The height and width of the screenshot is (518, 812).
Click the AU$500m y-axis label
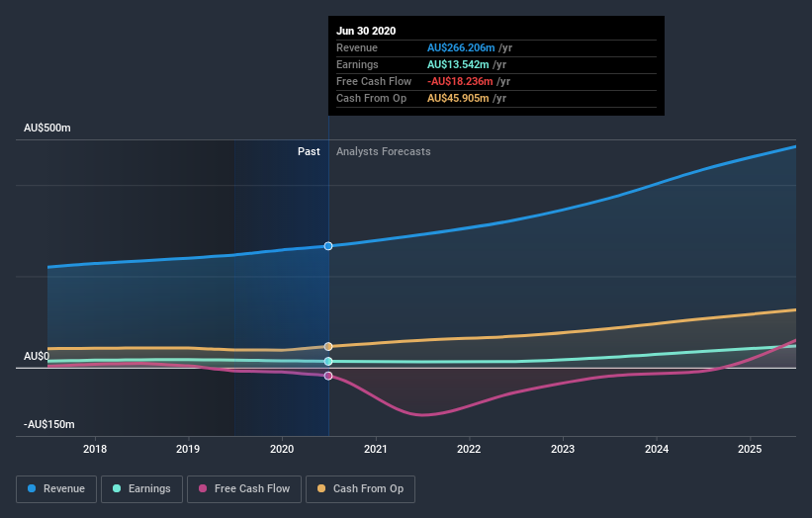click(47, 128)
